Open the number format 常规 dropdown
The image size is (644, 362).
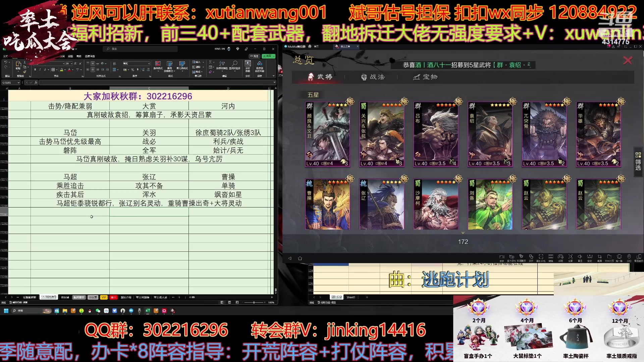click(149, 63)
